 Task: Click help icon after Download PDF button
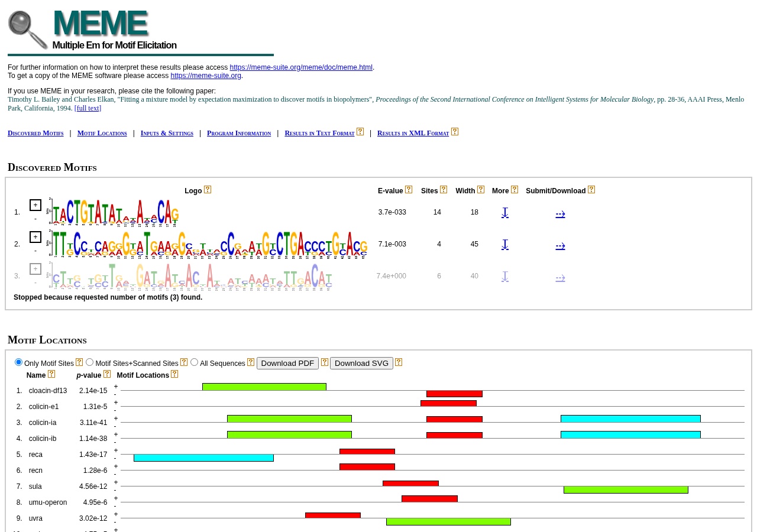point(325,362)
